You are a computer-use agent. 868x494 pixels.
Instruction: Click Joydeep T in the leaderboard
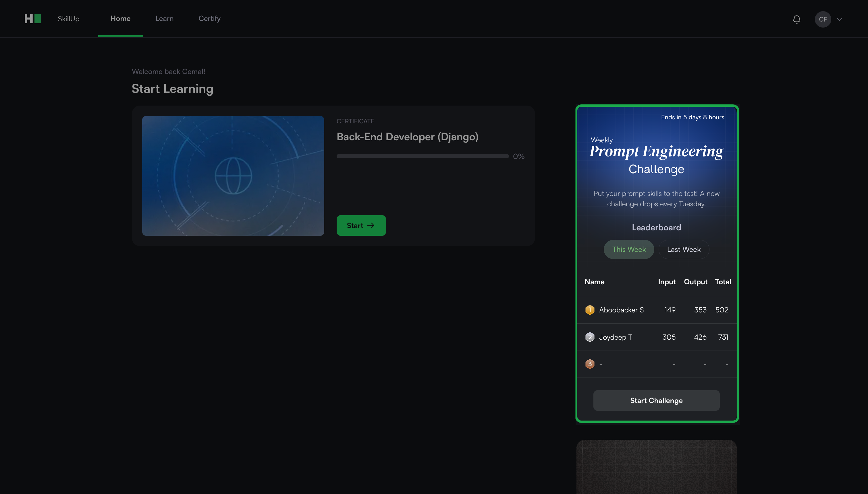click(x=615, y=337)
